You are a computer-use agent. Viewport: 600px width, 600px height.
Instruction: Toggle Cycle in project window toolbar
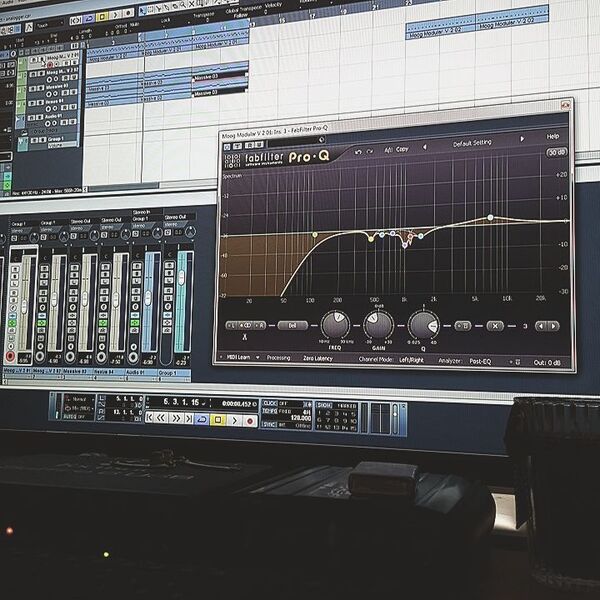point(88,18)
